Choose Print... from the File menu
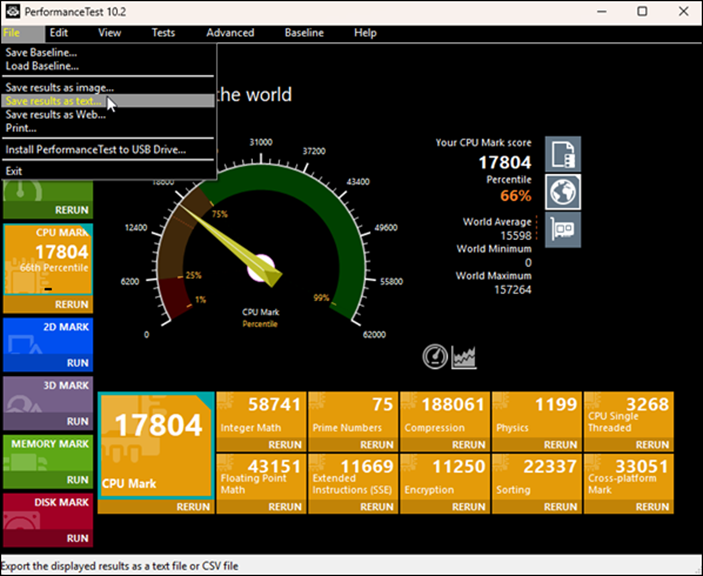 click(108, 128)
